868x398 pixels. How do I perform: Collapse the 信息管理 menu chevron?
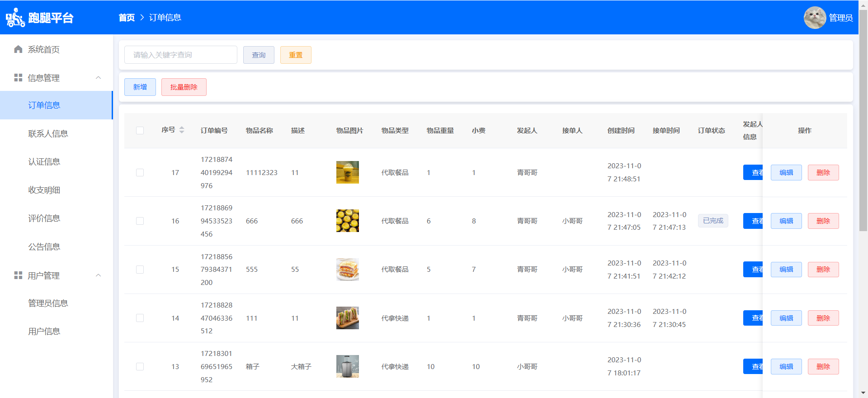[x=99, y=78]
